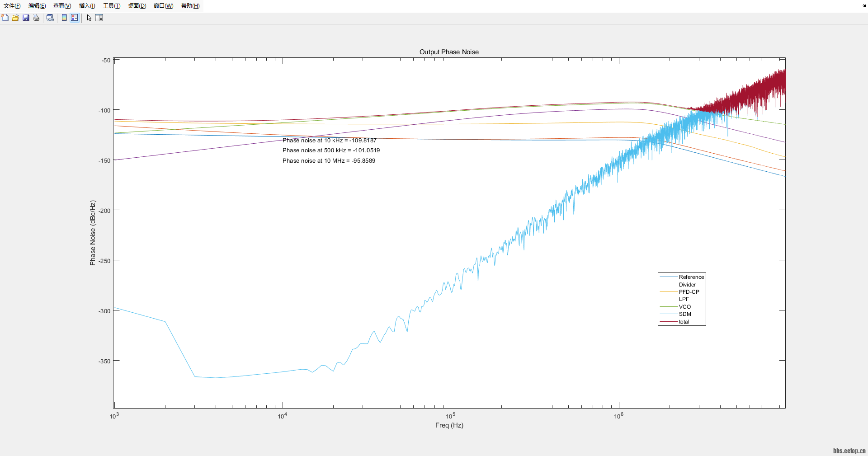This screenshot has width=868, height=456.
Task: Click the Print Figure icon
Action: pyautogui.click(x=36, y=18)
